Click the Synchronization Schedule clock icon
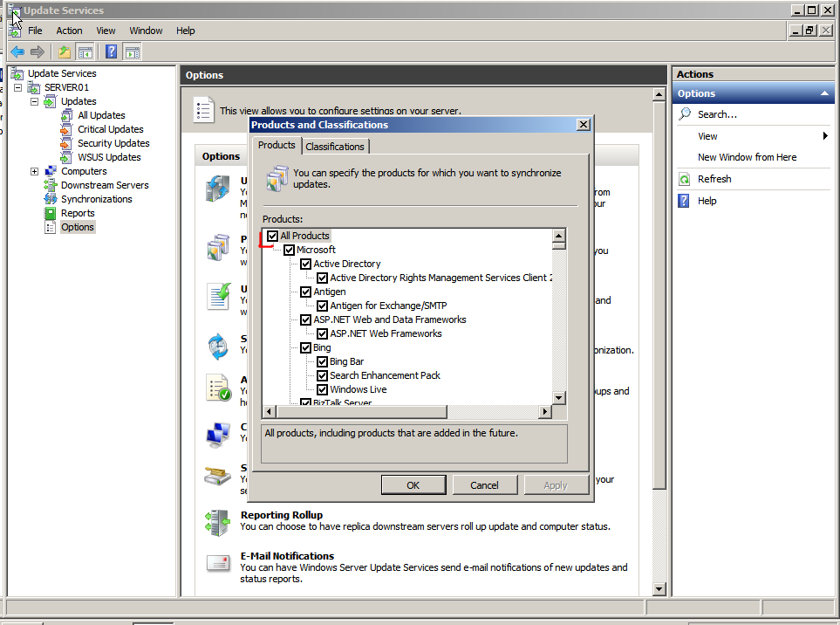Image resolution: width=840 pixels, height=625 pixels. pos(218,347)
